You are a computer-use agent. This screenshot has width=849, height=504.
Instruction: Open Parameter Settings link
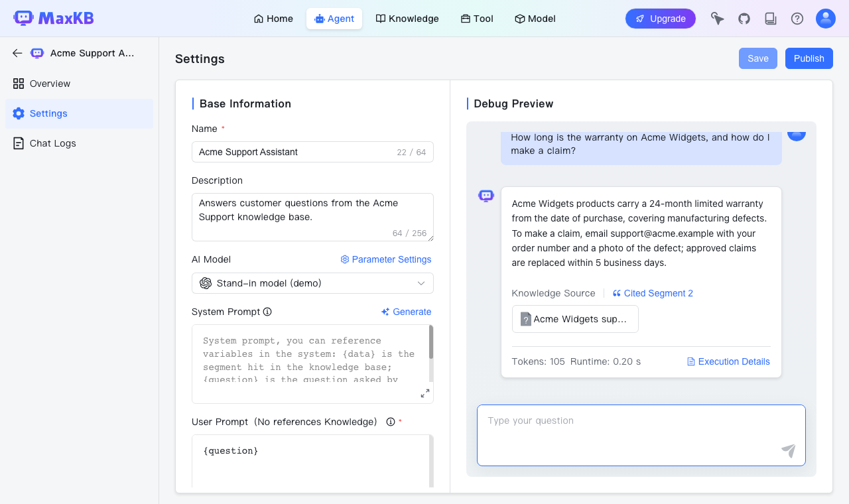click(386, 259)
